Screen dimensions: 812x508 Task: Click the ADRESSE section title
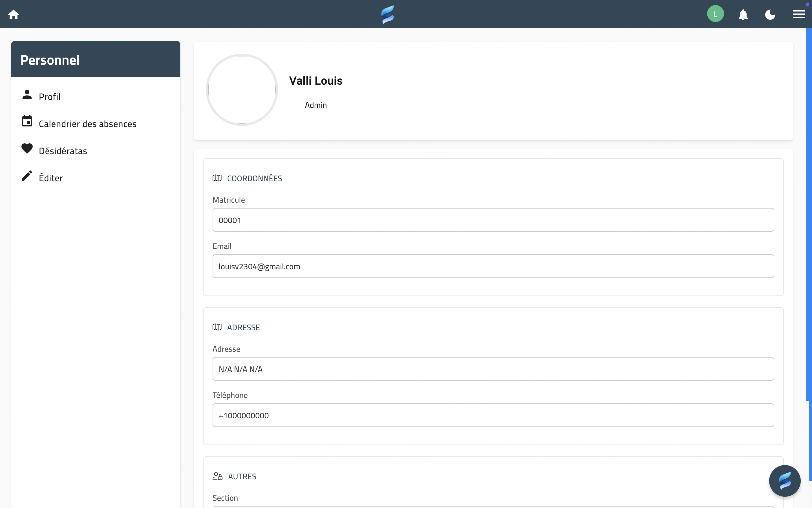[x=244, y=327]
